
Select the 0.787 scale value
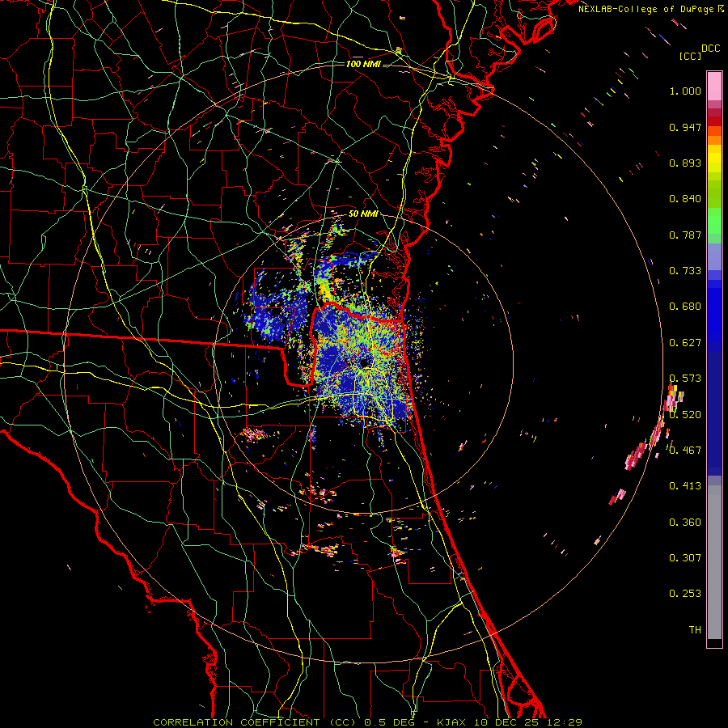[685, 235]
